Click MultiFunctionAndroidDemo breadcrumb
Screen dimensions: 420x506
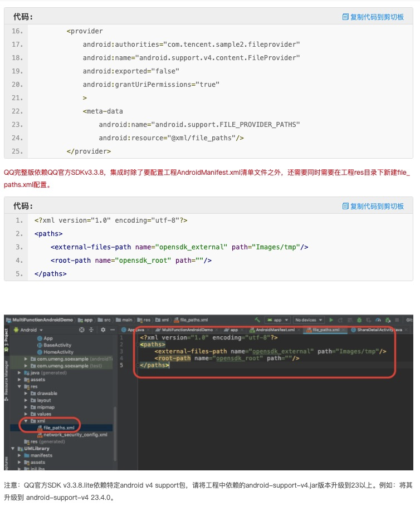pos(40,320)
